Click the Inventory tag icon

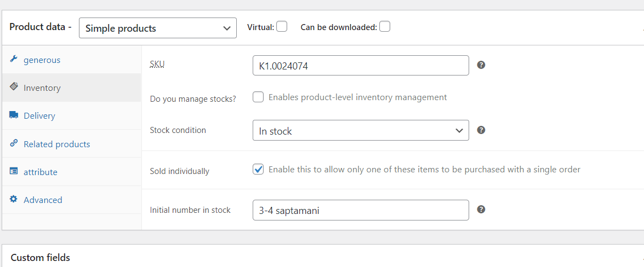tap(14, 87)
